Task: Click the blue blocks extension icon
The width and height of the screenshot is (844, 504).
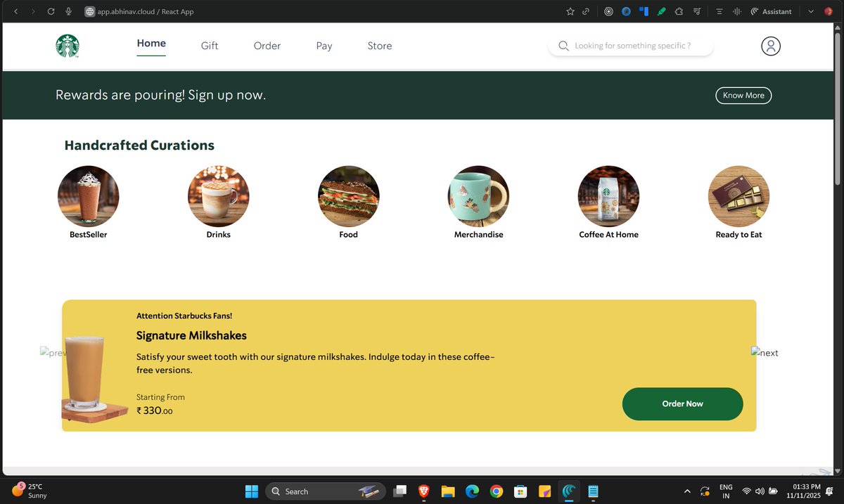Action: coord(644,11)
